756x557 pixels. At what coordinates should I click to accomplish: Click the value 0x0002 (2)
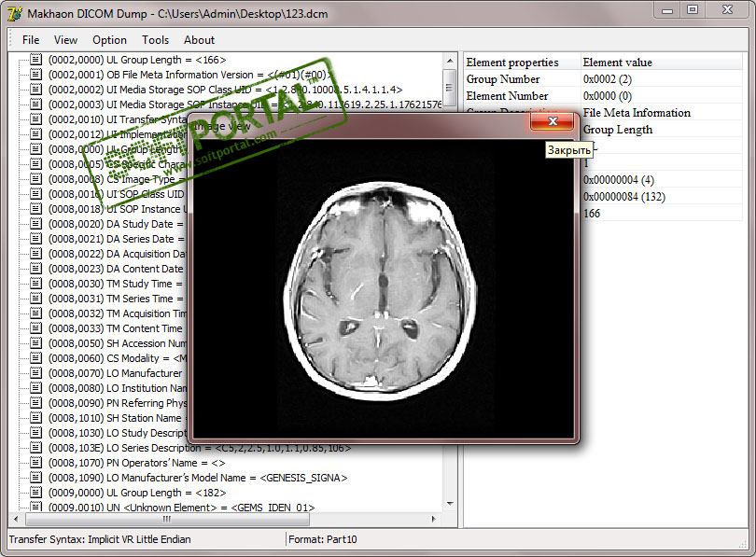click(x=607, y=79)
